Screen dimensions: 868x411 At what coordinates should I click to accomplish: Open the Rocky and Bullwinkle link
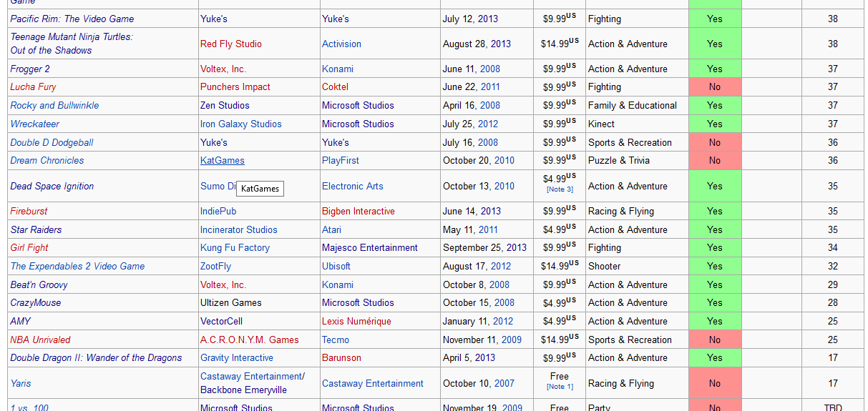[54, 105]
